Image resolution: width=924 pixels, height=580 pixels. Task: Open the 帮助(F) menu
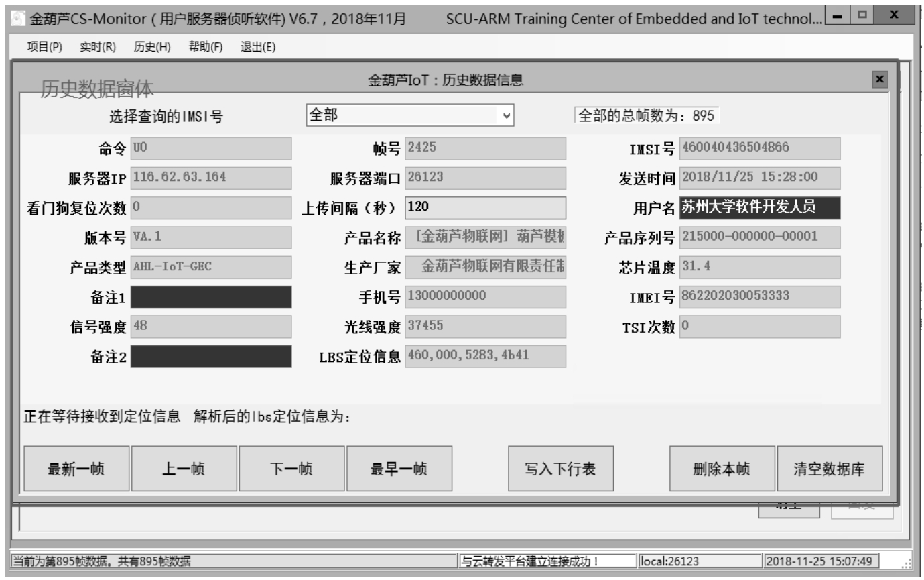tap(205, 46)
